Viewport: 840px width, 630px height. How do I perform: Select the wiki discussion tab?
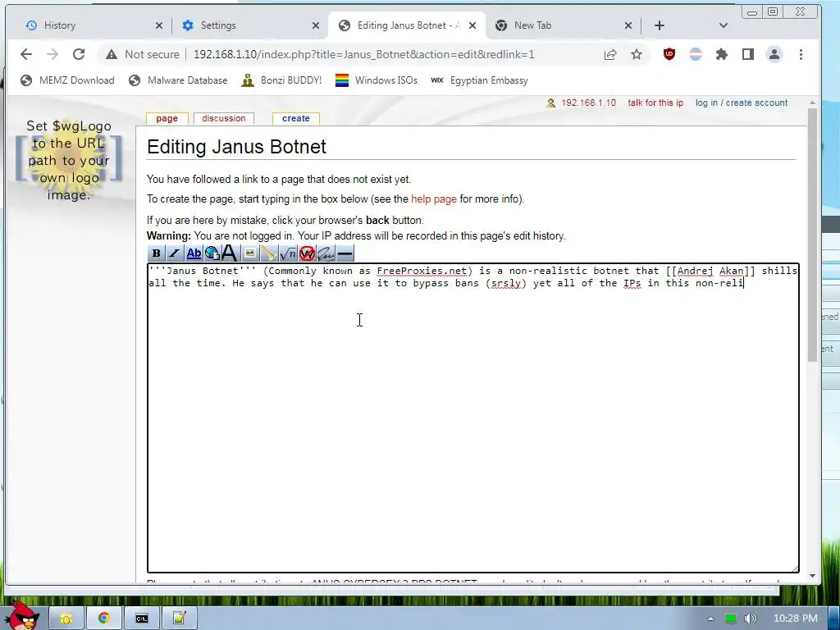pyautogui.click(x=224, y=118)
